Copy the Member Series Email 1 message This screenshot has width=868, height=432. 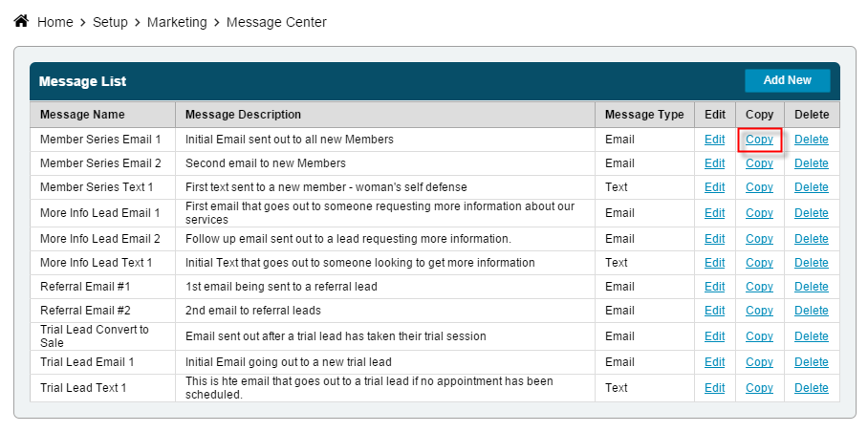point(759,140)
